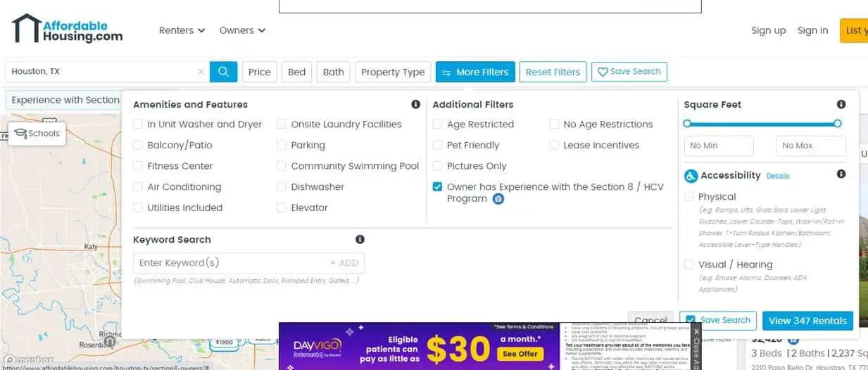Check Onsite Laundry Facilities
This screenshot has width=868, height=370.
(x=282, y=125)
